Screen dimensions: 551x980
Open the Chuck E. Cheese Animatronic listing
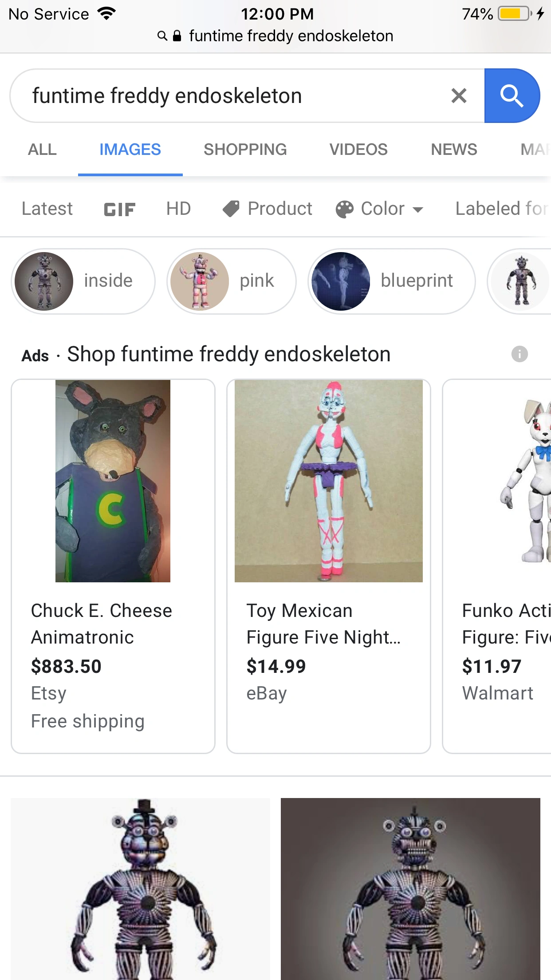[113, 566]
